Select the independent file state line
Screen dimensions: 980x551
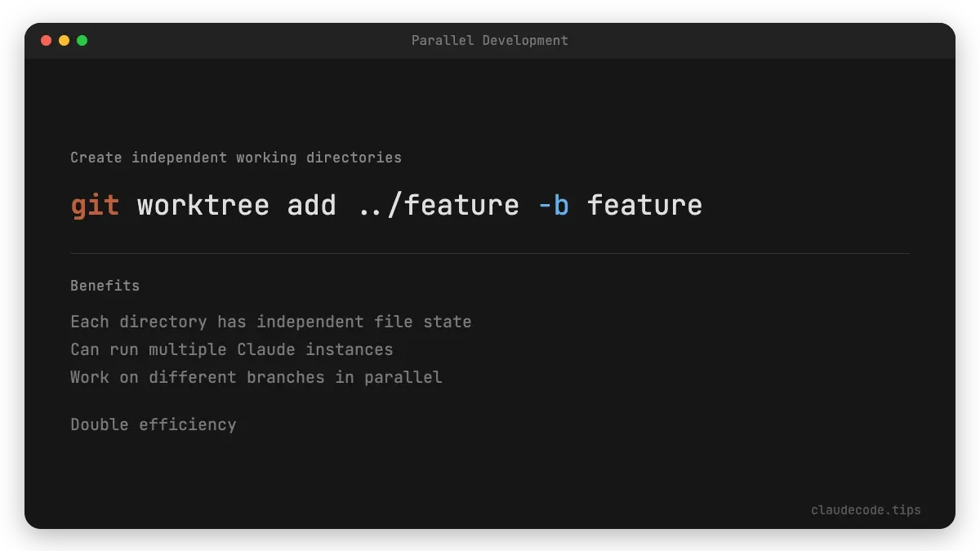[x=270, y=321]
